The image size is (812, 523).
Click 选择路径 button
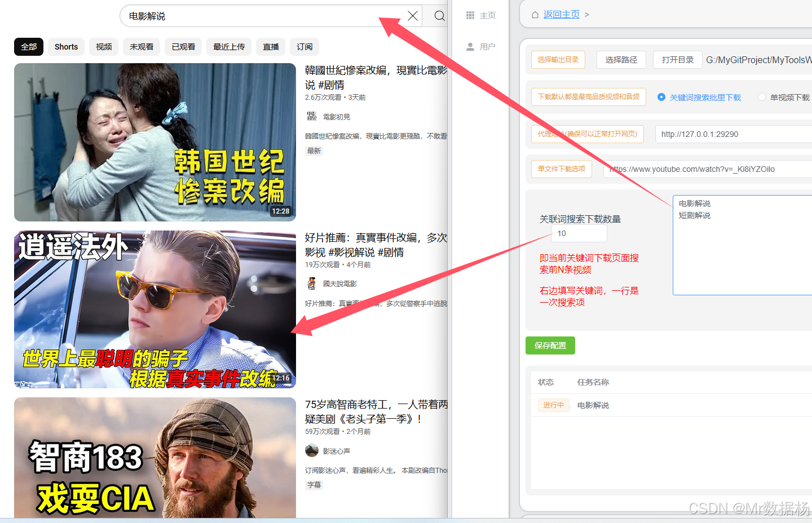[x=621, y=59]
